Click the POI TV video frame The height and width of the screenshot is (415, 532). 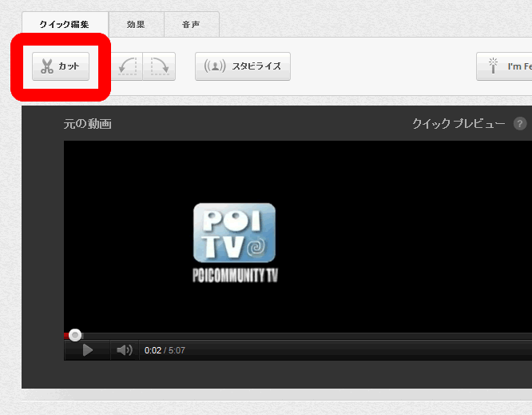point(298,236)
